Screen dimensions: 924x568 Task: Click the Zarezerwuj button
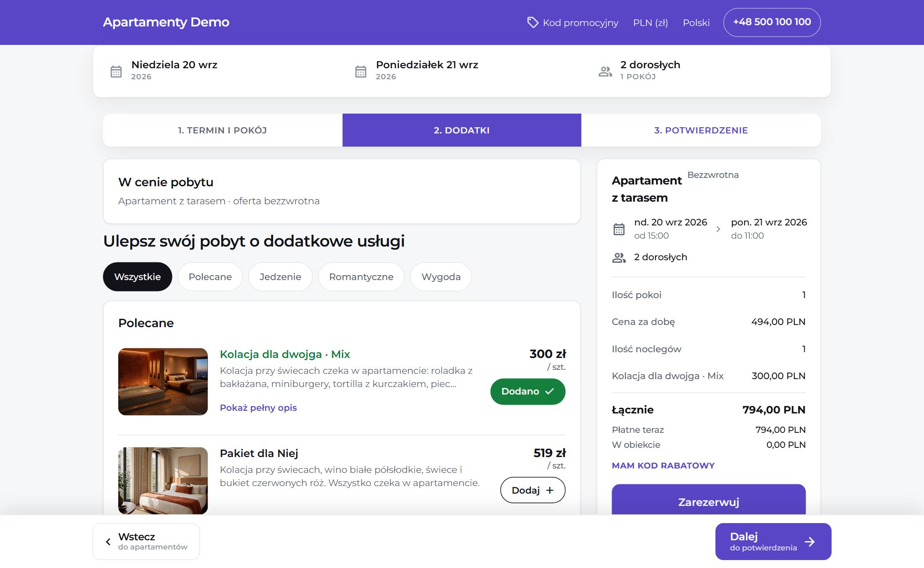tap(708, 500)
